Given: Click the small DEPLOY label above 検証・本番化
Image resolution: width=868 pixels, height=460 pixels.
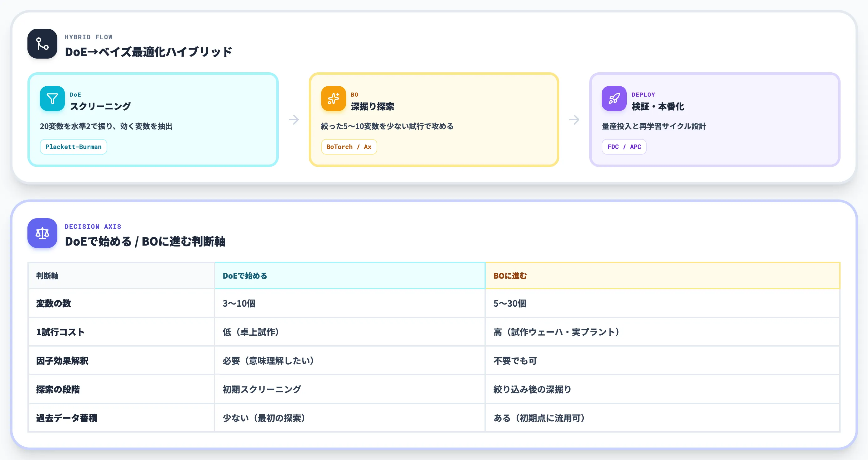Looking at the screenshot, I should 643,95.
